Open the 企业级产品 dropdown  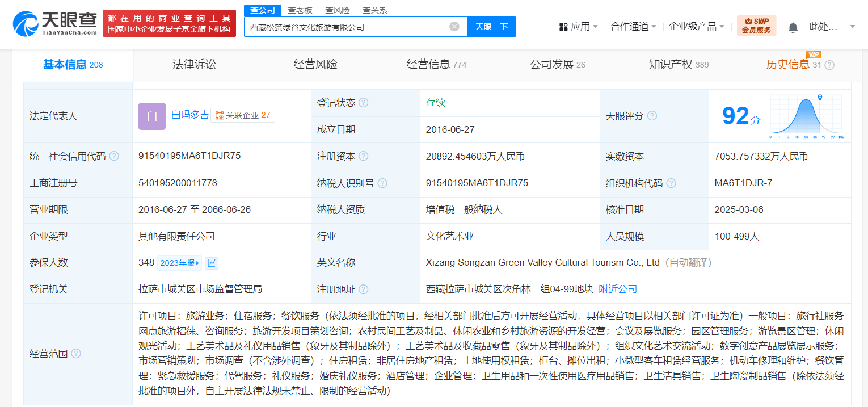click(x=696, y=27)
